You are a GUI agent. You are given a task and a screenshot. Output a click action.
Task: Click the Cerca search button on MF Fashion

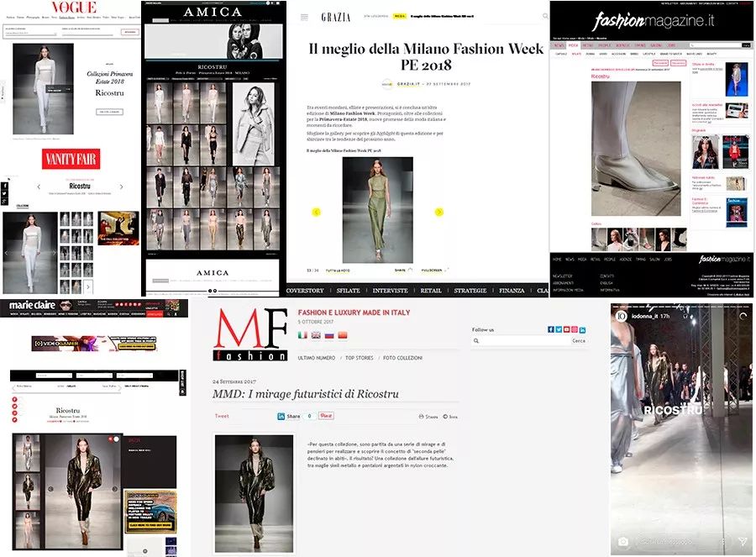[579, 340]
